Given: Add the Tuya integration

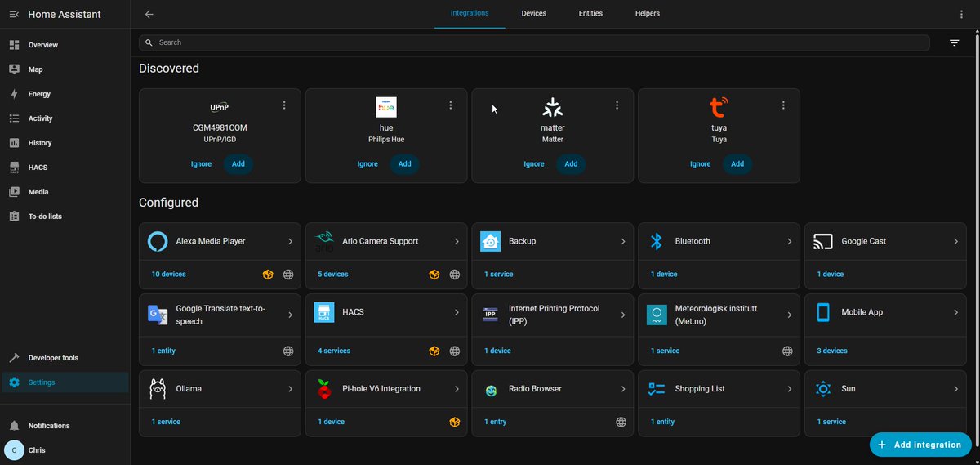Looking at the screenshot, I should [x=737, y=164].
